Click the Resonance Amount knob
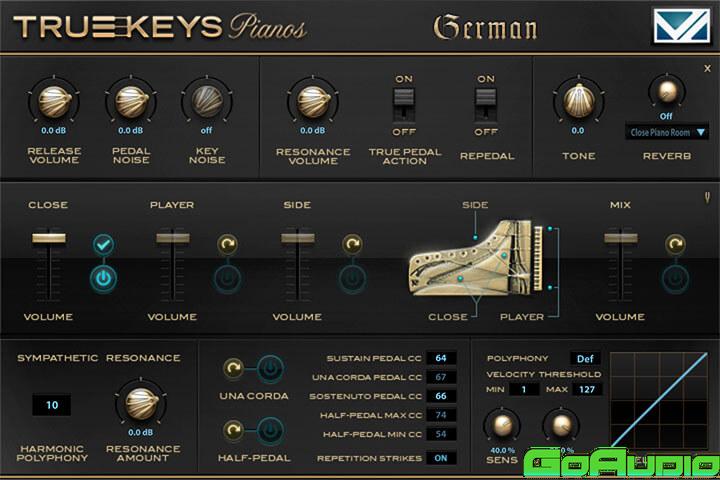 [x=141, y=405]
